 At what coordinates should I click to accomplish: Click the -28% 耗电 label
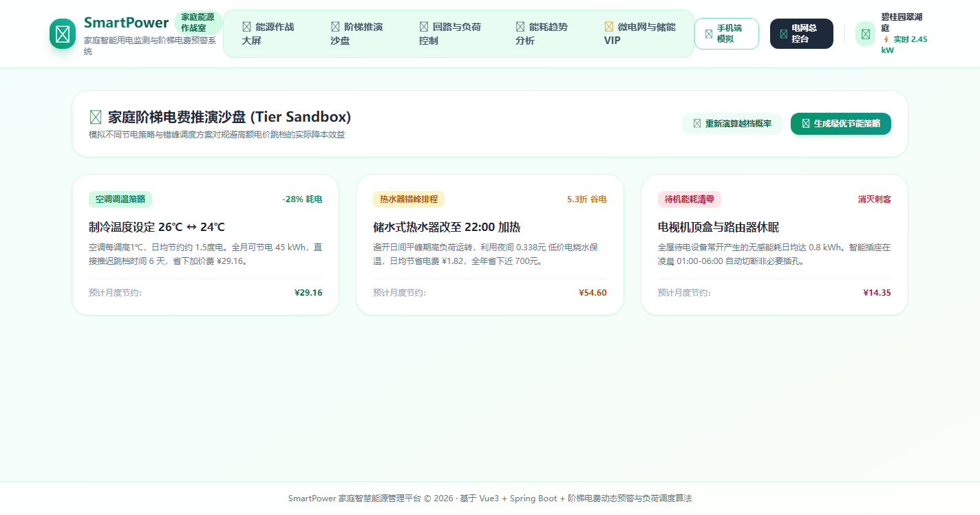[302, 199]
